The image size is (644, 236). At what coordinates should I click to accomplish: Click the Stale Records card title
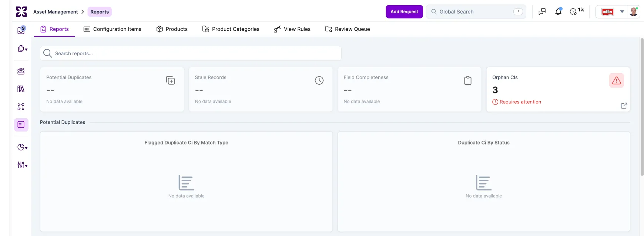[211, 77]
